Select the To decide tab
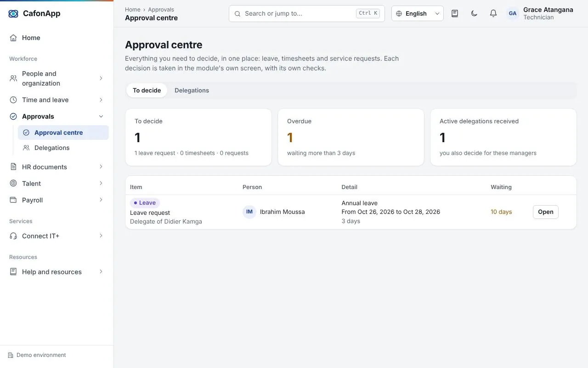 click(147, 90)
